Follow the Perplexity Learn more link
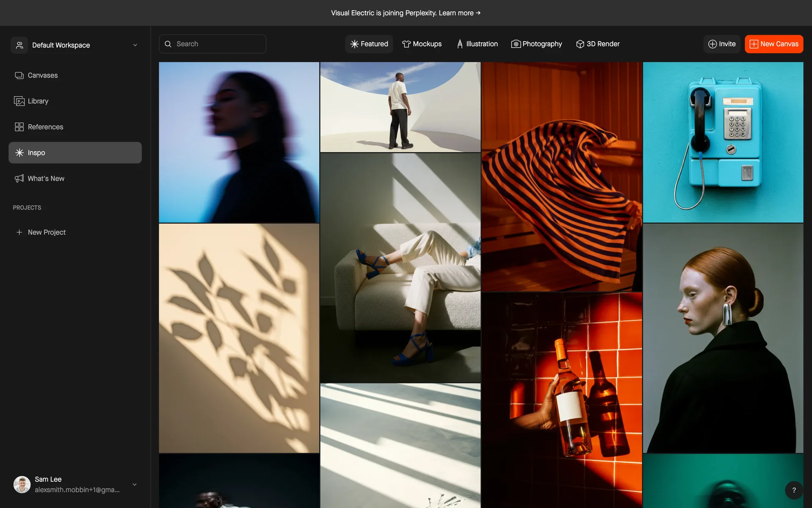Image resolution: width=812 pixels, height=508 pixels. point(459,13)
